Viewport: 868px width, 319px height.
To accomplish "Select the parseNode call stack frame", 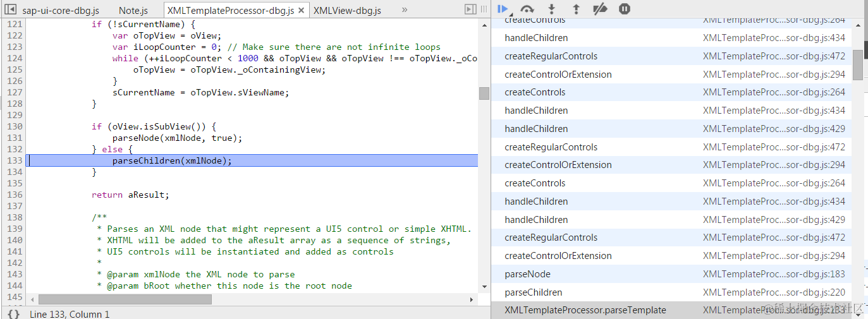I will pos(671,274).
